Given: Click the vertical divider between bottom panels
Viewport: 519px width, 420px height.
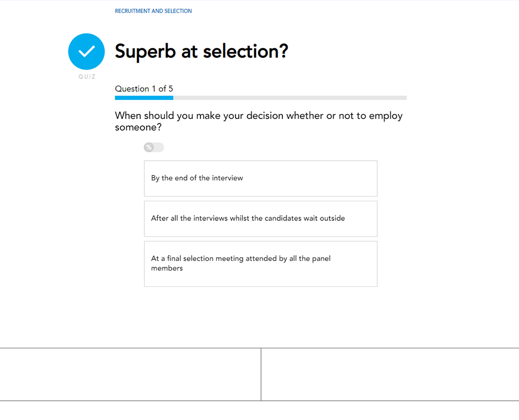Looking at the screenshot, I should pyautogui.click(x=261, y=374).
